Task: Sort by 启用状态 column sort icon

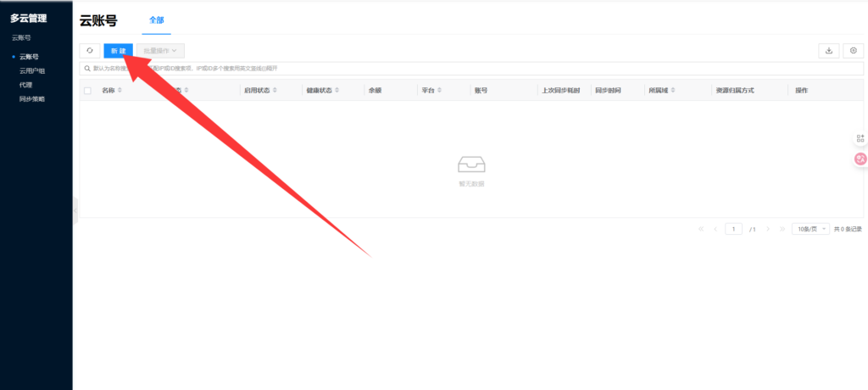Action: [275, 90]
